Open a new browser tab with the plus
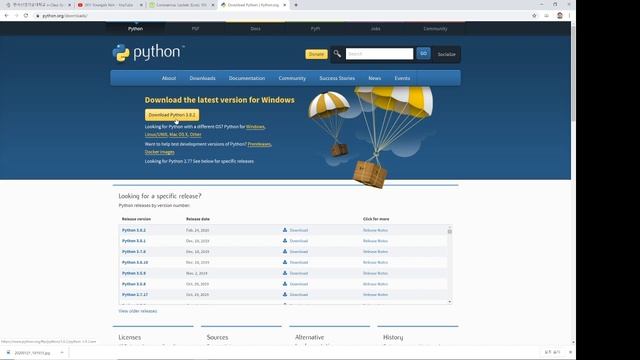 click(x=296, y=5)
